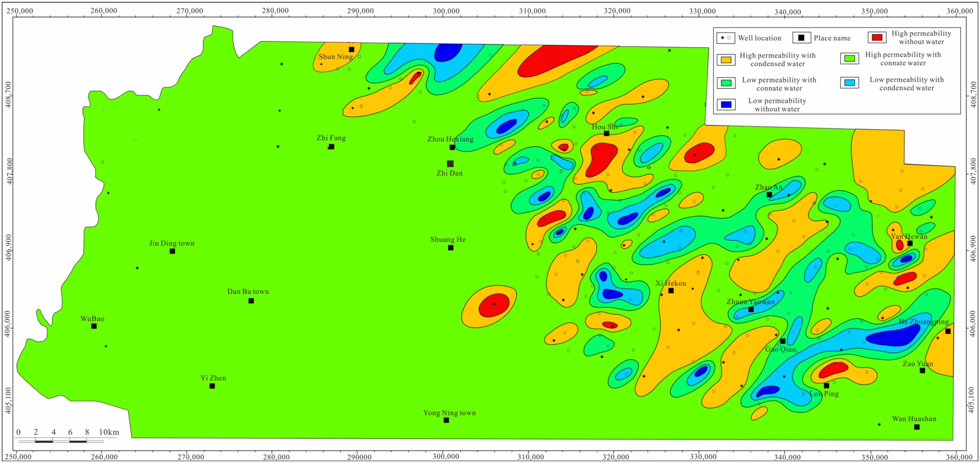
Task: Click the Yi Zhen place marker square
Action: pos(212,386)
